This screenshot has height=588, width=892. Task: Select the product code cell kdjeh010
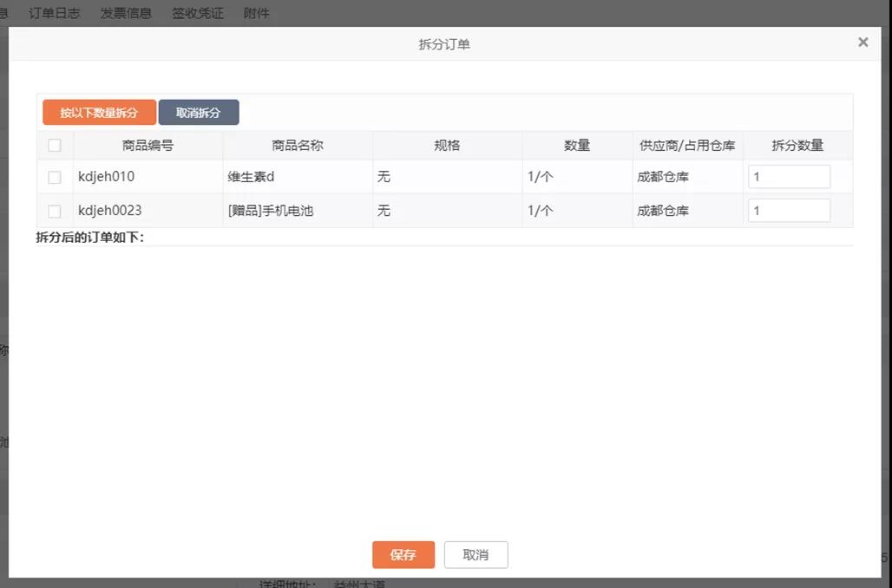tap(107, 177)
